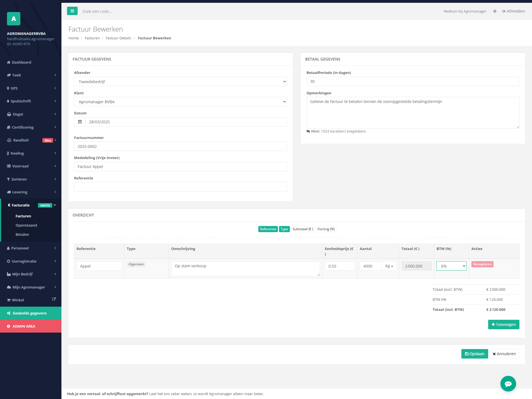Click the Certificering book icon
This screenshot has width=532, height=399.
(9, 127)
